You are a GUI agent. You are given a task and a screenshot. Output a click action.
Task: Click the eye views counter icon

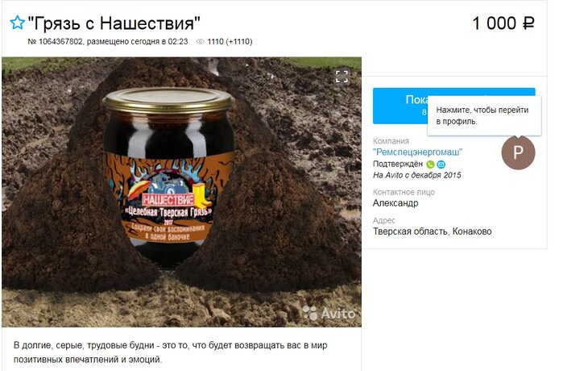tap(201, 42)
